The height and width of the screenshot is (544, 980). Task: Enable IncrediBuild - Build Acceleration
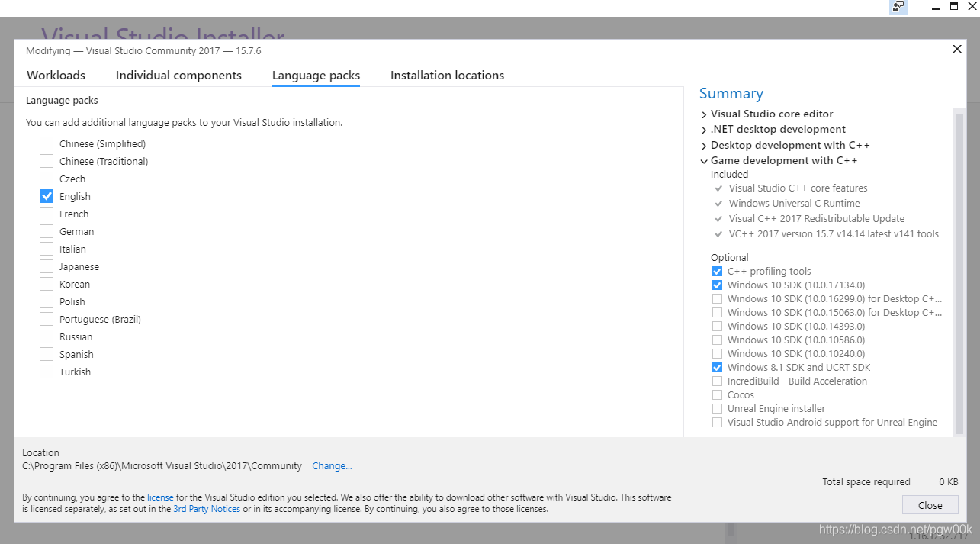pos(717,381)
